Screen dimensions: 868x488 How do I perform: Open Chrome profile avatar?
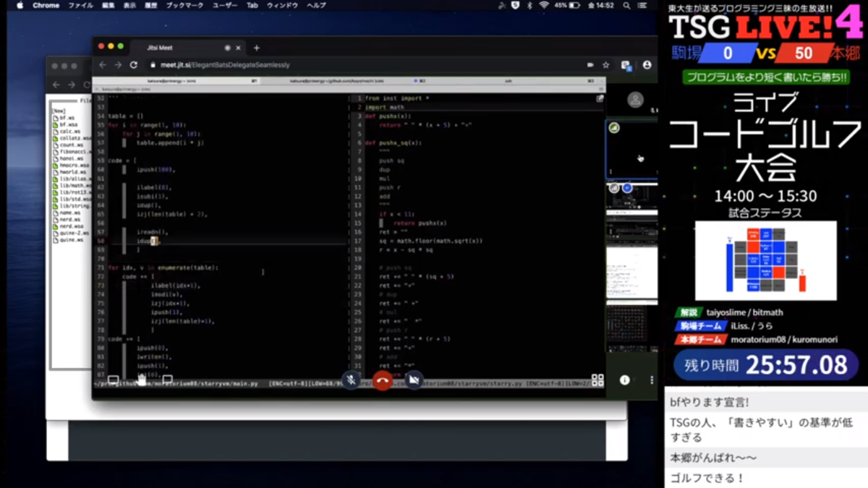coord(647,65)
